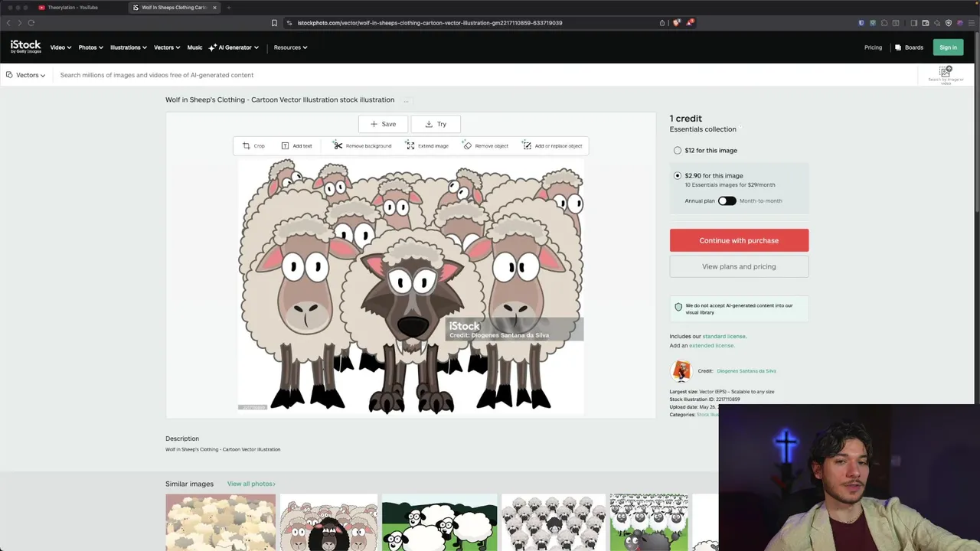The image size is (980, 551).
Task: Click the Remove object eraser icon
Action: tap(467, 145)
